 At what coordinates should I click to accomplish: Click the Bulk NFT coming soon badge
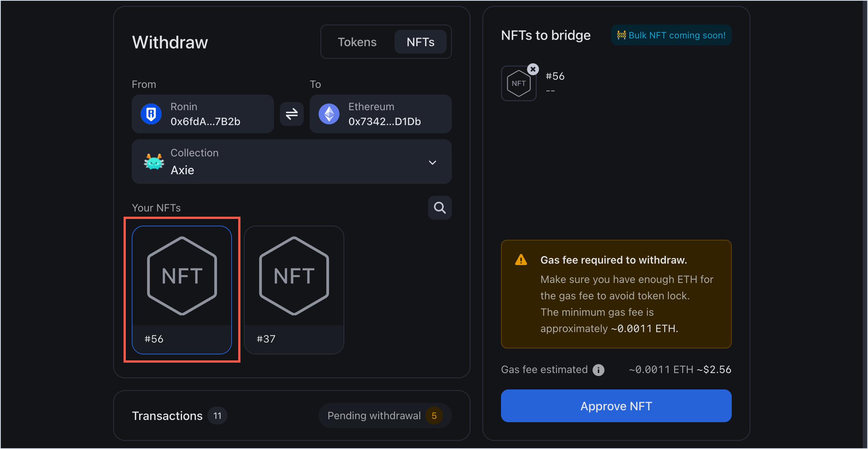(x=670, y=35)
